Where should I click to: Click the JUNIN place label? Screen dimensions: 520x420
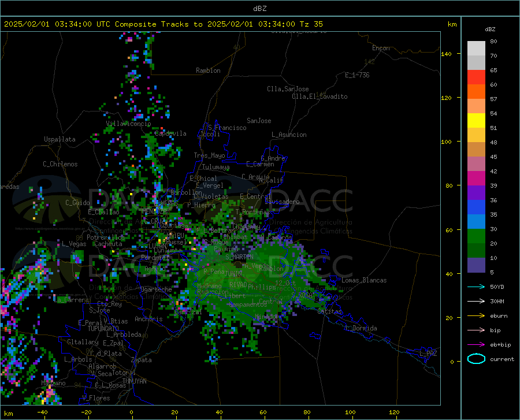point(233,274)
